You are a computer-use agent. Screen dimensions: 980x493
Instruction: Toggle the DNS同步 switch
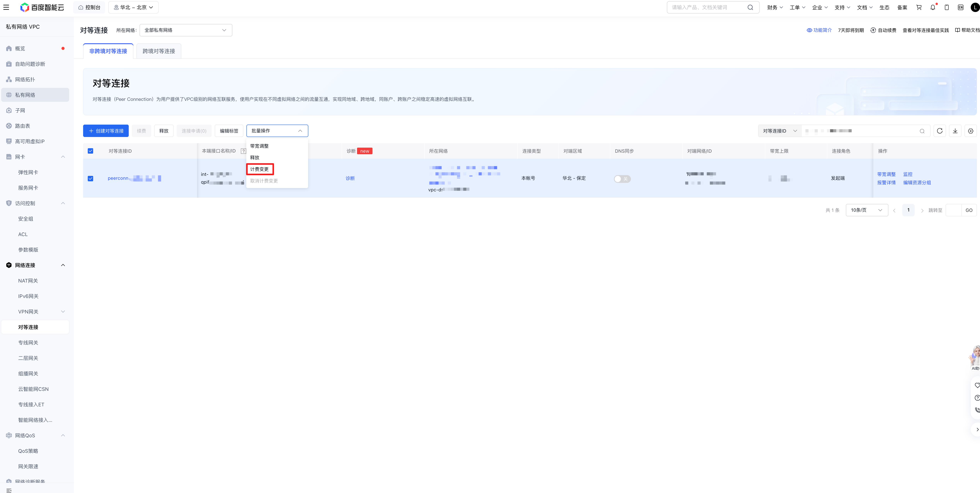[x=622, y=179]
